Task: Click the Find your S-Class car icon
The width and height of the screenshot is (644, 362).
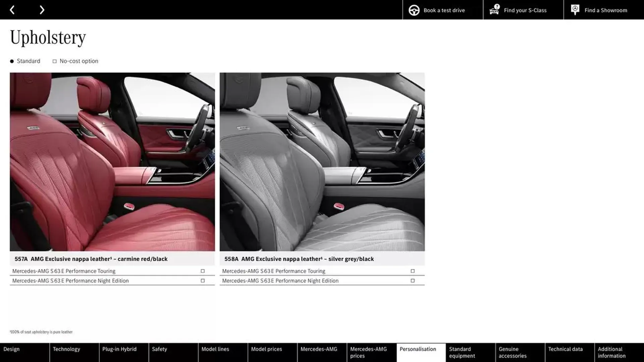Action: coord(494,10)
